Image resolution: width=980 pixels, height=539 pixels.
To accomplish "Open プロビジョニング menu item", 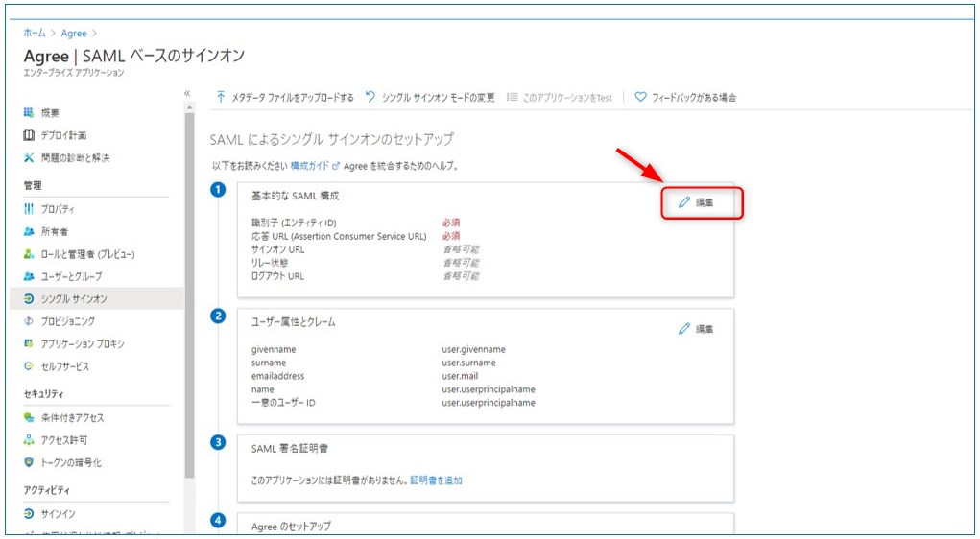I will [x=68, y=321].
